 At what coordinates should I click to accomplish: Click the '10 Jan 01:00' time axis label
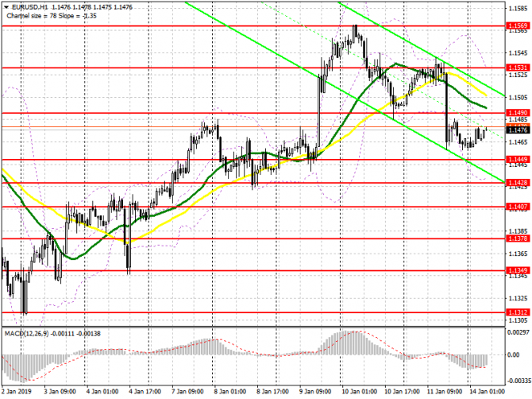coord(359,391)
